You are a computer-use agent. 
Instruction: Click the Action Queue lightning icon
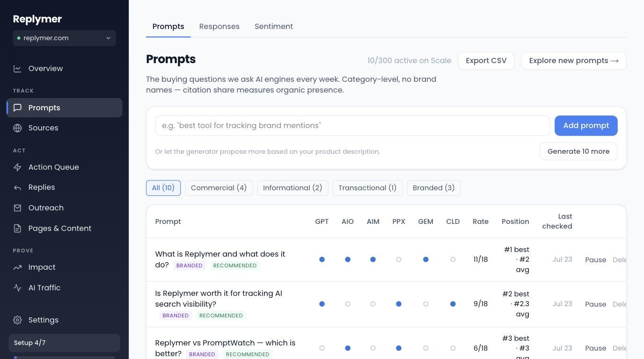pos(17,167)
